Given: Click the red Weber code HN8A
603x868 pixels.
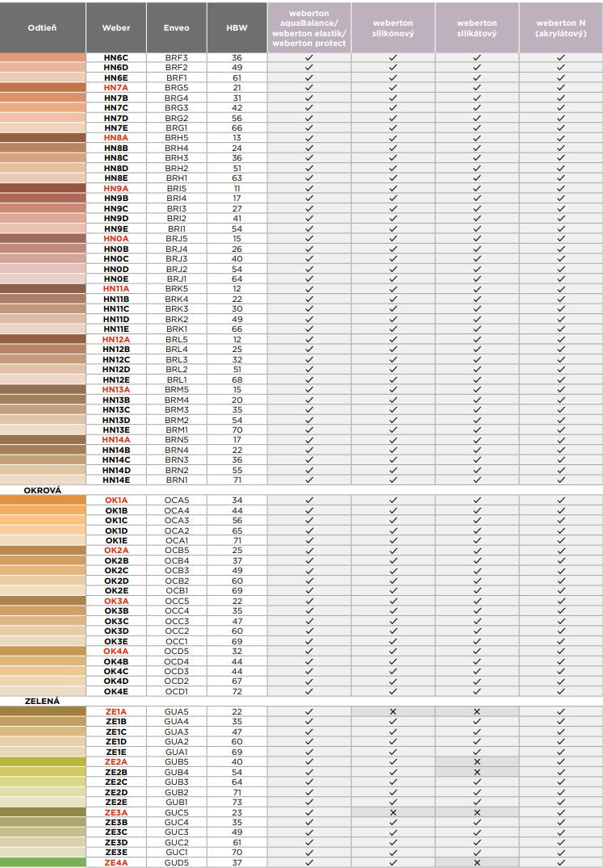Looking at the screenshot, I should pyautogui.click(x=116, y=138).
